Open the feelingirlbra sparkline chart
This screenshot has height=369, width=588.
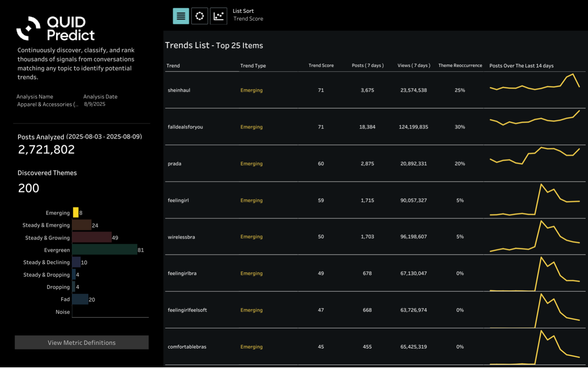535,274
